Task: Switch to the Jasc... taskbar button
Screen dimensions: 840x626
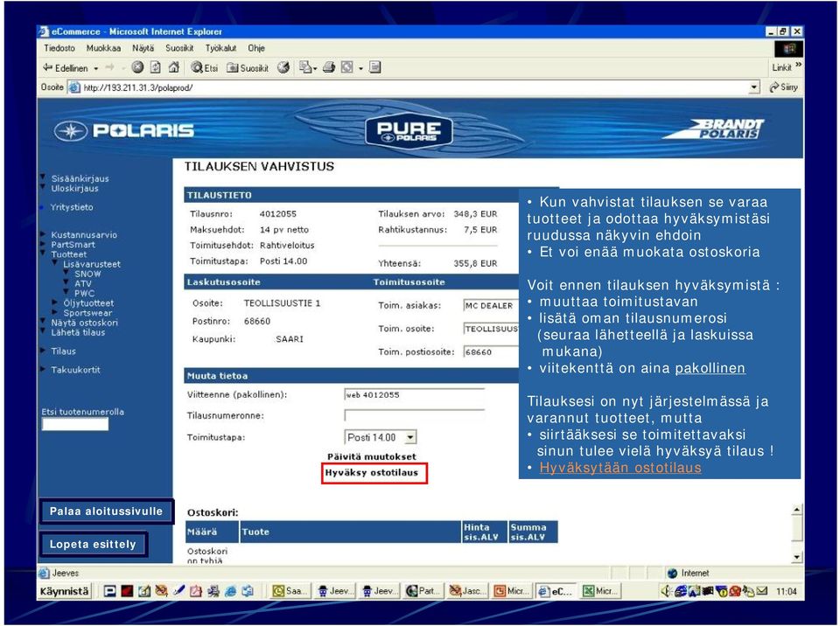Action: pos(466,591)
